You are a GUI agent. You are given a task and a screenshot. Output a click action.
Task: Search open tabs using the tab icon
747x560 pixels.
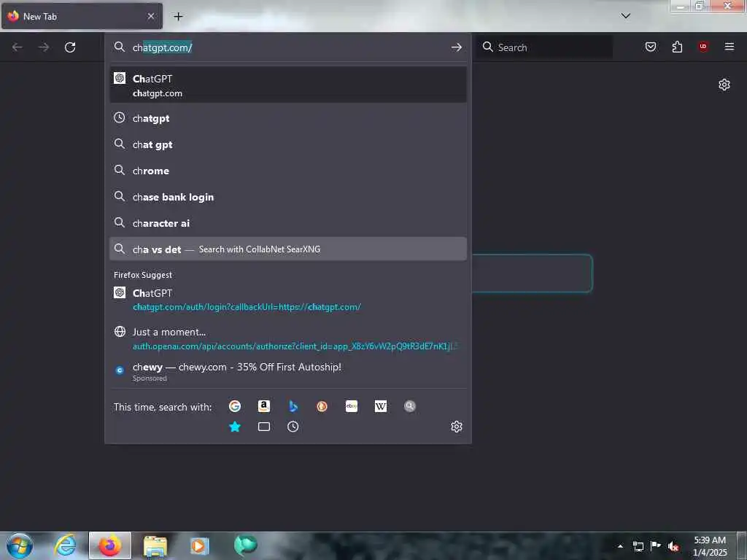264,427
